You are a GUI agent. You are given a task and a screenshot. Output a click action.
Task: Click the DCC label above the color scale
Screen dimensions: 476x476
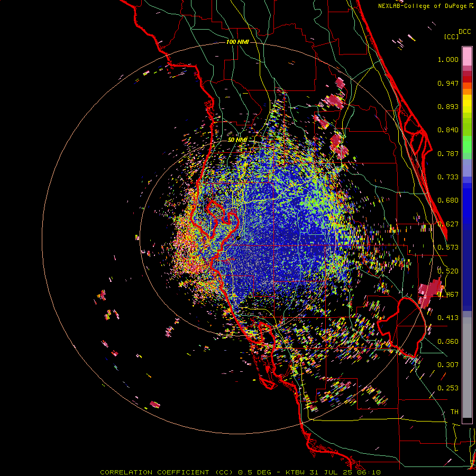point(464,32)
